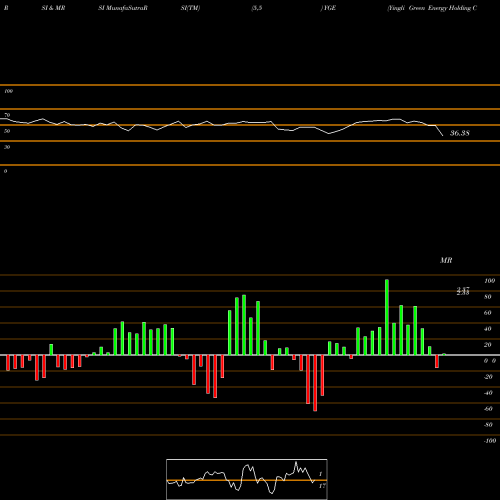The height and width of the screenshot is (500, 500).
Task: Click the overlapping 2.37 / 2.38 value label
Action: click(463, 291)
